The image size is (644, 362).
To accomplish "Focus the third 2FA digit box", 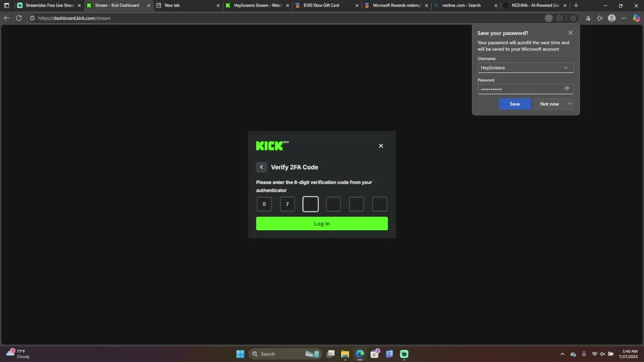I will [310, 204].
